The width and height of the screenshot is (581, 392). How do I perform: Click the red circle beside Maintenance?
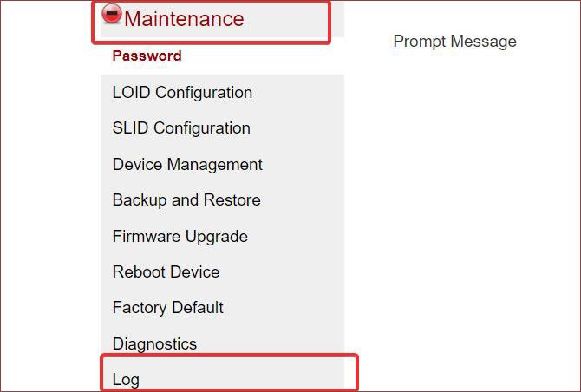[112, 14]
